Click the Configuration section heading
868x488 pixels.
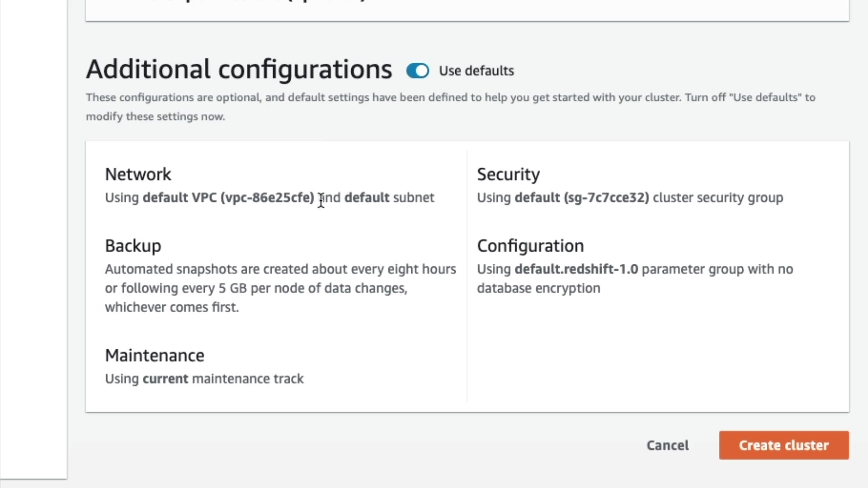pyautogui.click(x=530, y=246)
